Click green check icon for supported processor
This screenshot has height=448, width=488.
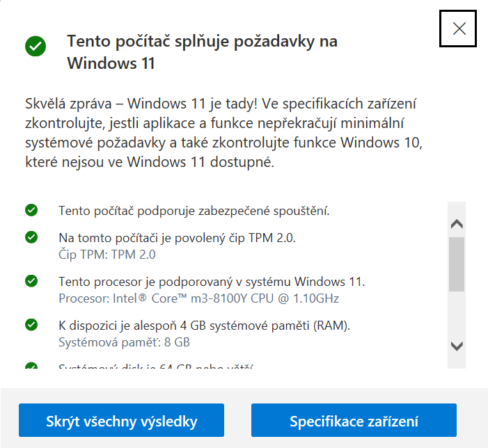pyautogui.click(x=31, y=281)
